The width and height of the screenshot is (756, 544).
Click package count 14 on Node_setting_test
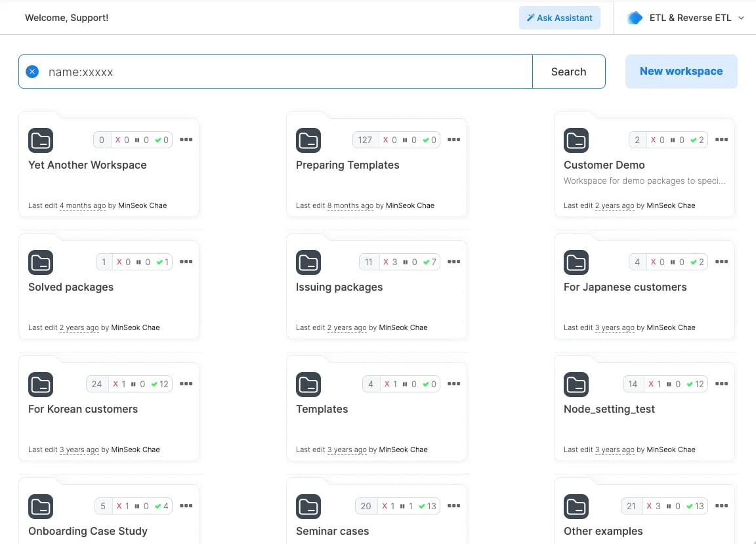pyautogui.click(x=633, y=384)
